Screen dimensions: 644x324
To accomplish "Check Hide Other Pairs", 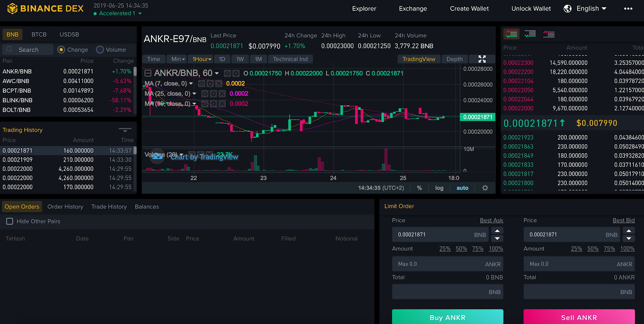I will [10, 221].
